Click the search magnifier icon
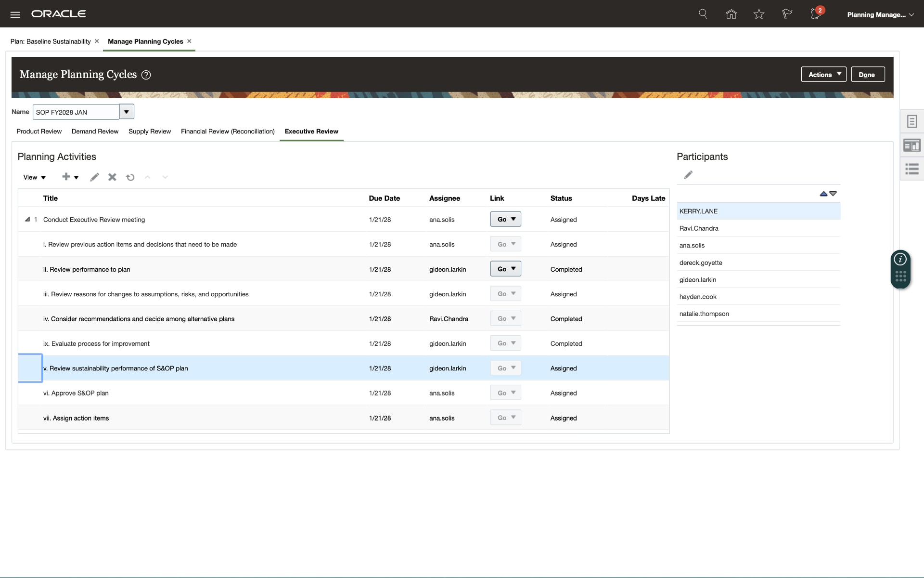The height and width of the screenshot is (578, 924). tap(703, 14)
